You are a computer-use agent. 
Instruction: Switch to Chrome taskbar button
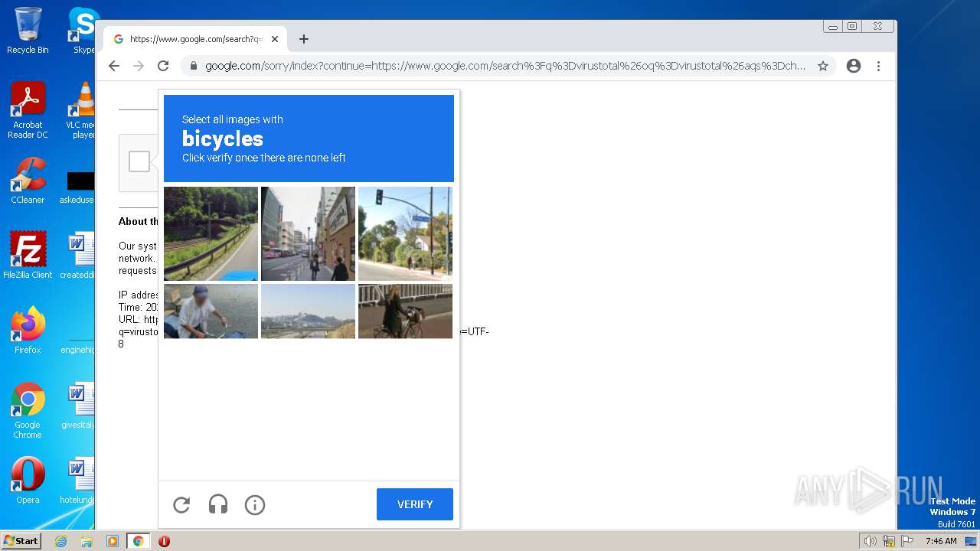(139, 541)
